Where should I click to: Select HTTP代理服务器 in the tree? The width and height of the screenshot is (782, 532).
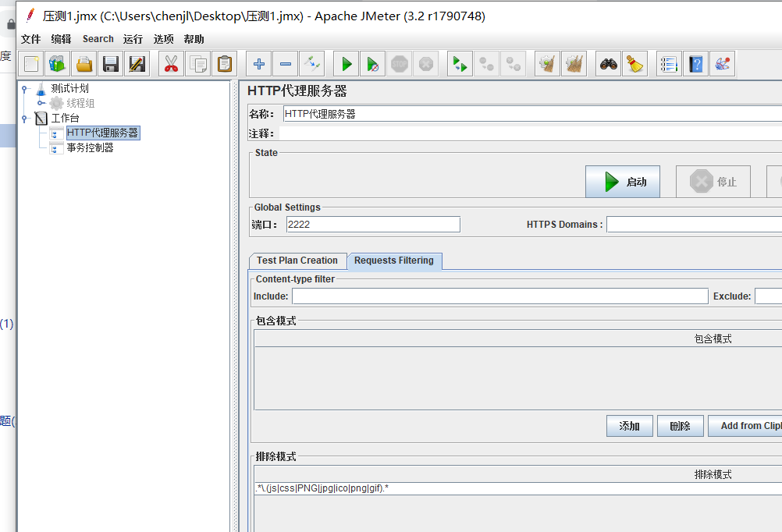[x=102, y=133]
